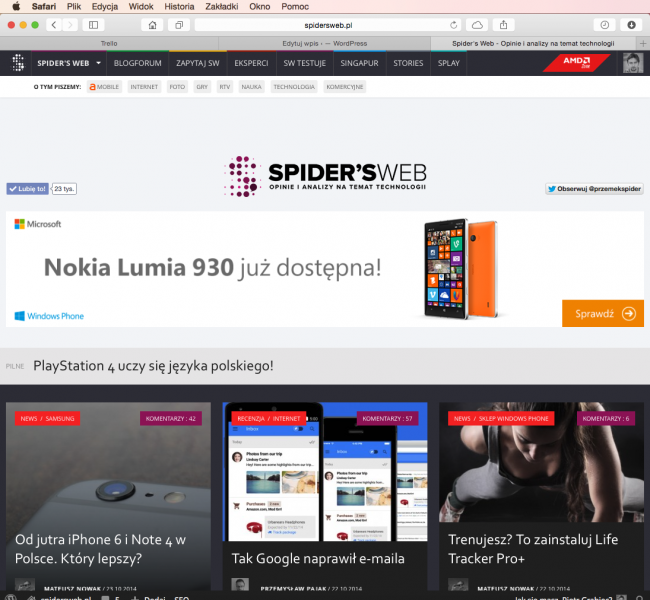Open KOMENTARZY: 42 comments link

171,418
